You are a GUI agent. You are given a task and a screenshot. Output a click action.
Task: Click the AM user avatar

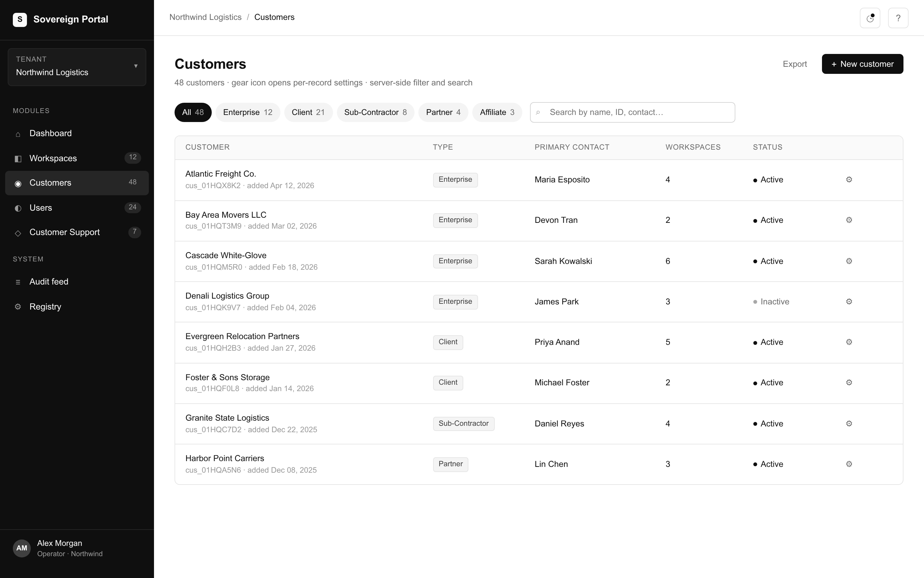point(22,548)
